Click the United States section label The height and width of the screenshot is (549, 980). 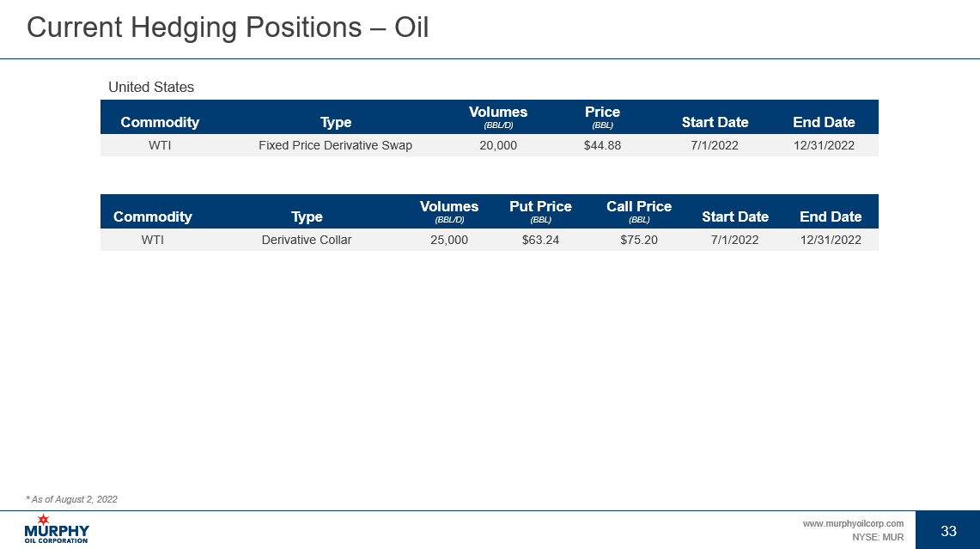(151, 87)
